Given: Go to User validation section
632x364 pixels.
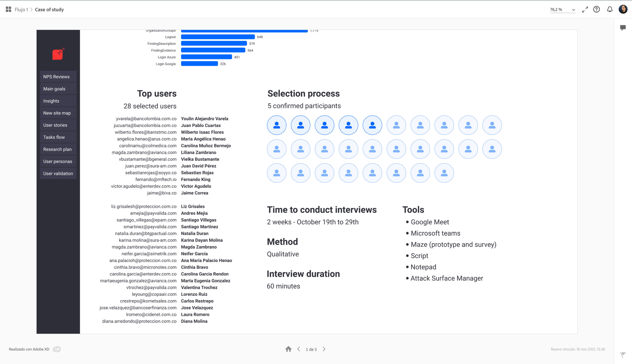Looking at the screenshot, I should pos(58,174).
